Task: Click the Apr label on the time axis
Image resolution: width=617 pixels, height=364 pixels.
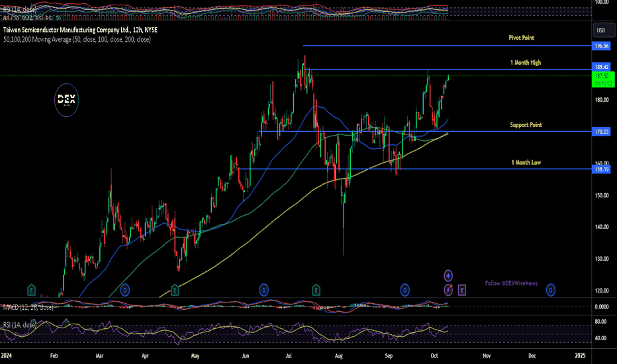Action: (x=145, y=356)
